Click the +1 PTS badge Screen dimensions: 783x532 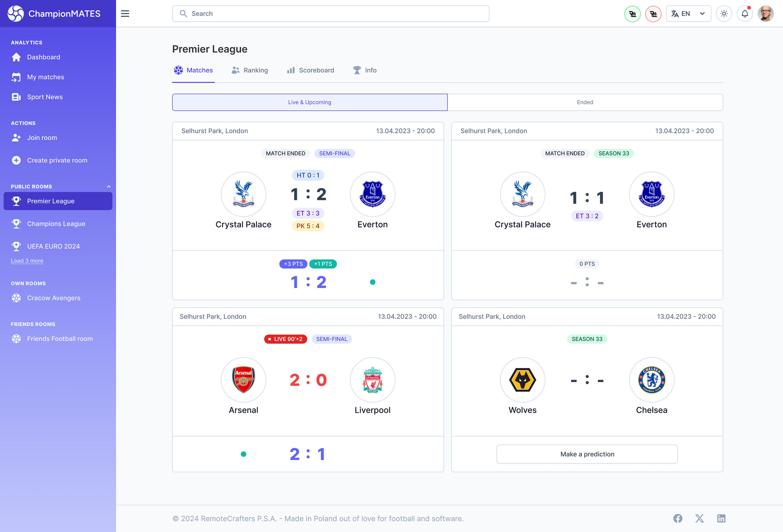(323, 264)
